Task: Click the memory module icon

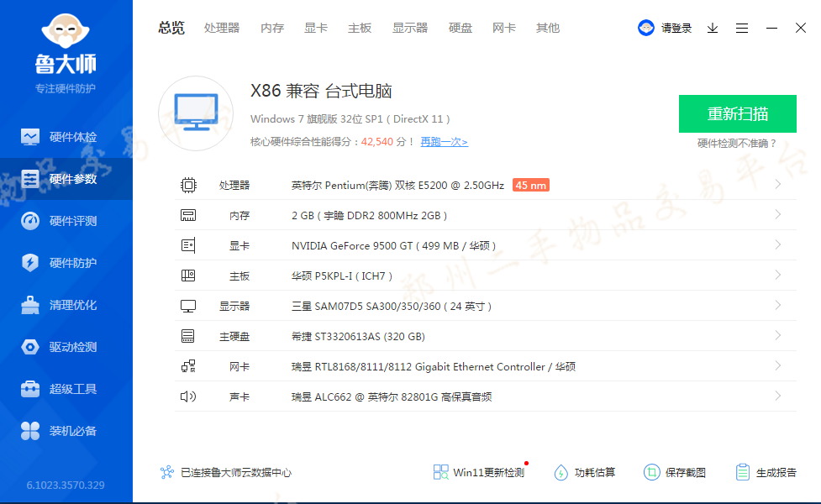Action: tap(188, 215)
